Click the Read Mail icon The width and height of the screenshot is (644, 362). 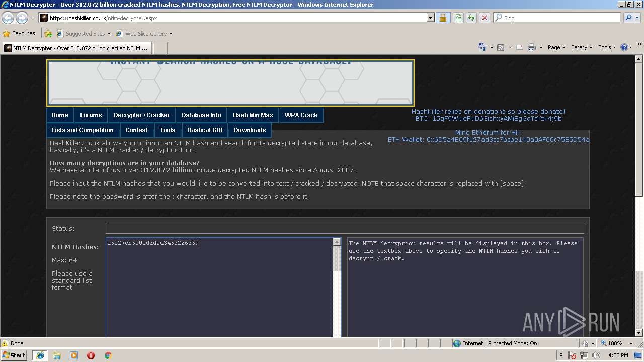519,47
